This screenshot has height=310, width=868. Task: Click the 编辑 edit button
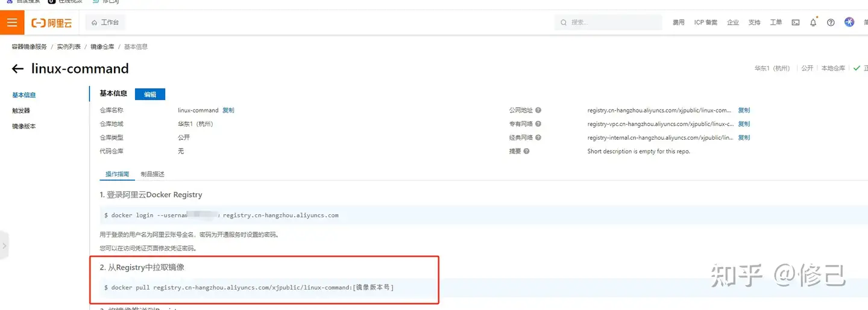150,95
